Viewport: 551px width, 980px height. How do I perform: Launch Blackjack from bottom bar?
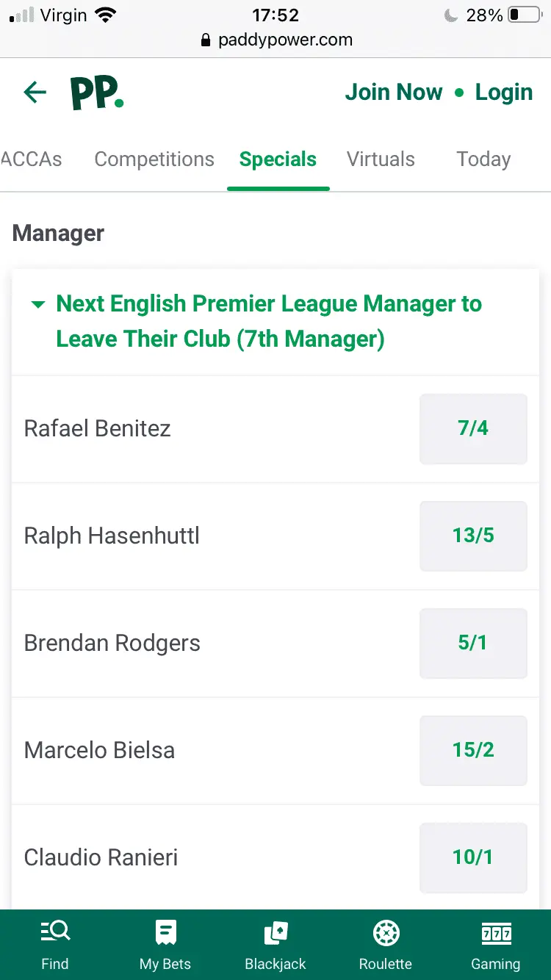coord(275,933)
